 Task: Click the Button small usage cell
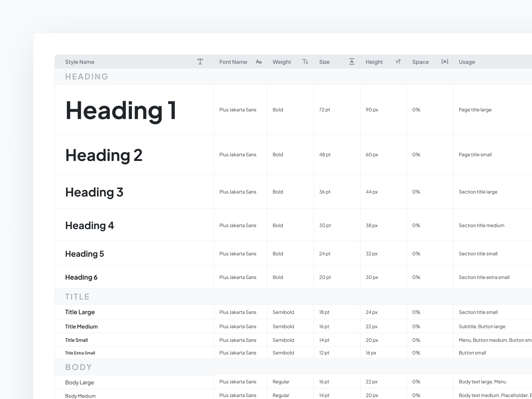pos(472,353)
